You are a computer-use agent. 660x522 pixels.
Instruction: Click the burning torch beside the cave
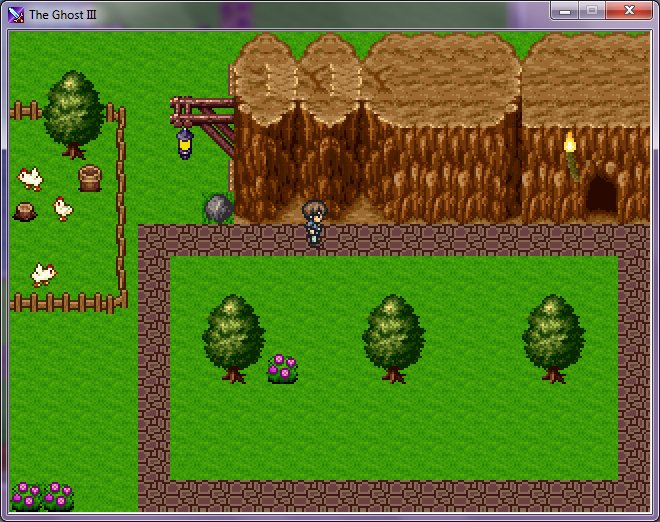[571, 156]
